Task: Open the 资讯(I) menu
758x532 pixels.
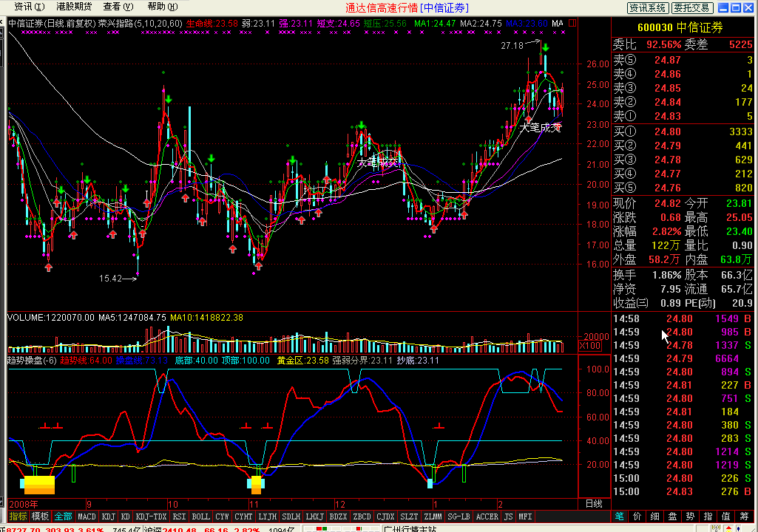Action: coord(30,7)
